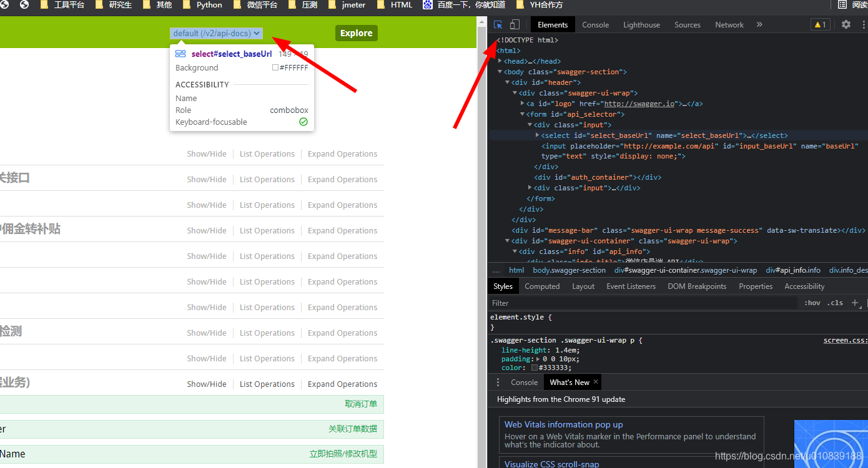Open the screen.css source link

click(x=845, y=340)
